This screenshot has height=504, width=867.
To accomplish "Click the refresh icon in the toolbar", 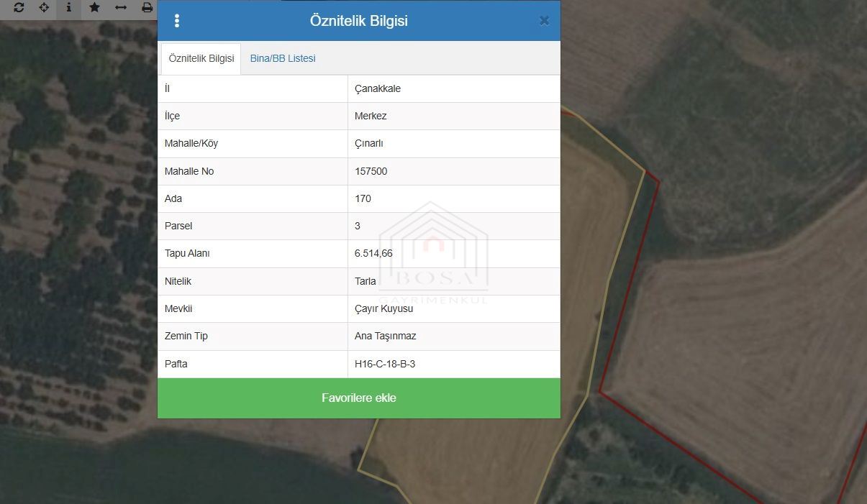I will tap(19, 8).
